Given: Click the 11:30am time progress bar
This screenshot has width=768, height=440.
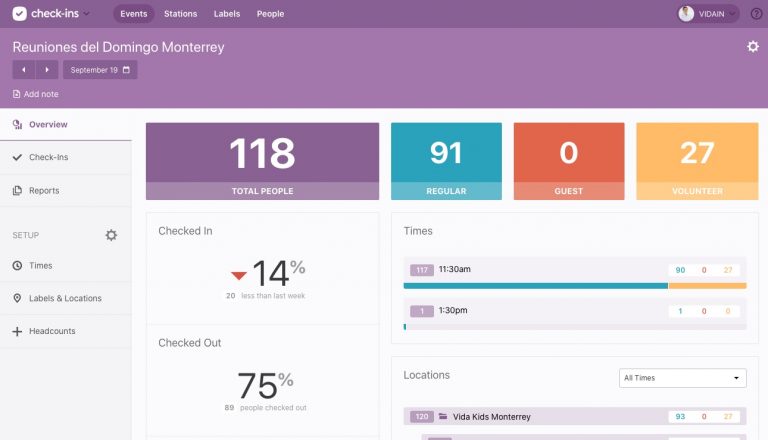Looking at the screenshot, I should 574,286.
